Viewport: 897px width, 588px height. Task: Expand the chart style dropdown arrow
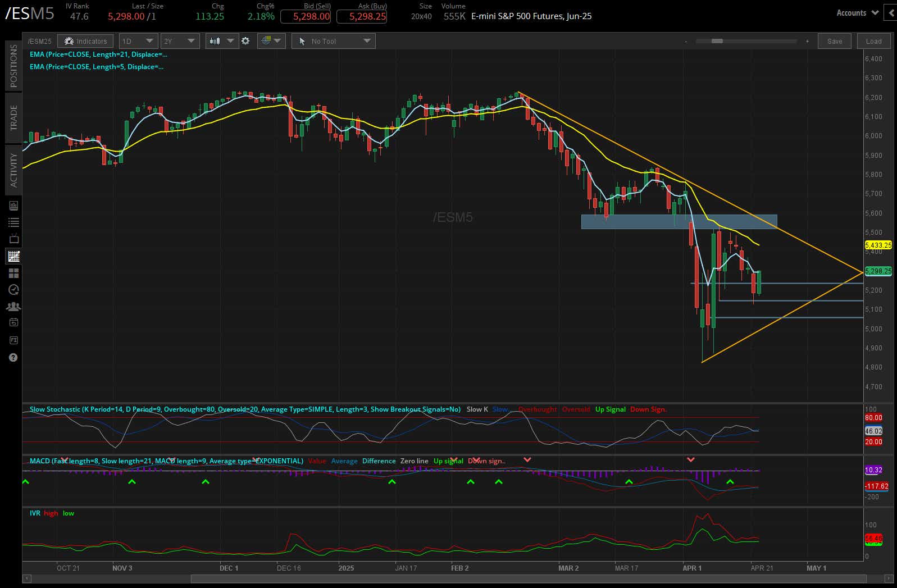[230, 41]
